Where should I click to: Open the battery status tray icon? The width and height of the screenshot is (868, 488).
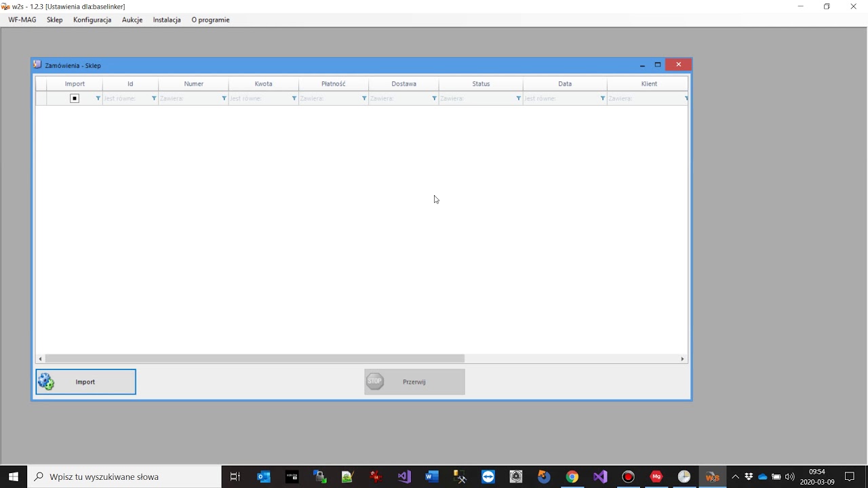point(776,476)
